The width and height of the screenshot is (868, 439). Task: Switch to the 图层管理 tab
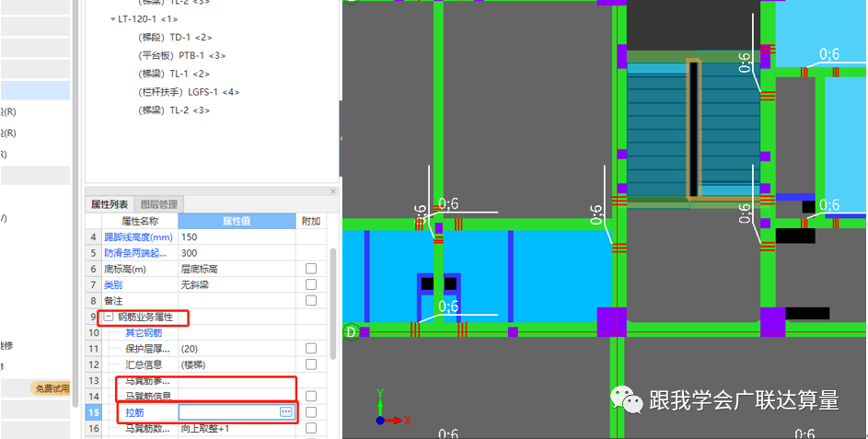pos(159,205)
